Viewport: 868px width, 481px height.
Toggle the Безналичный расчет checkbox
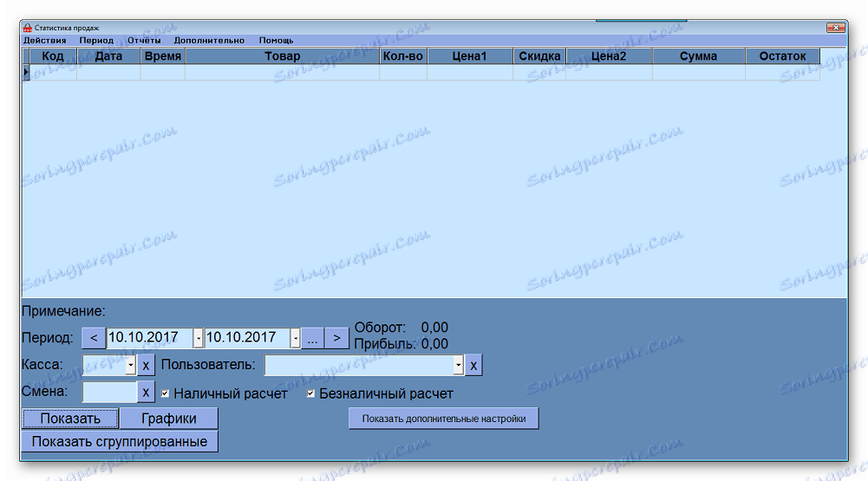pos(310,393)
